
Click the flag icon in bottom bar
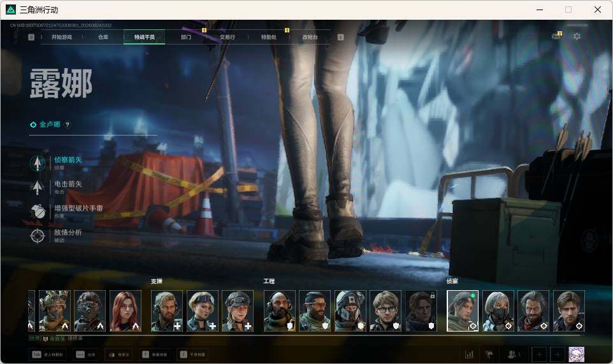(x=489, y=354)
